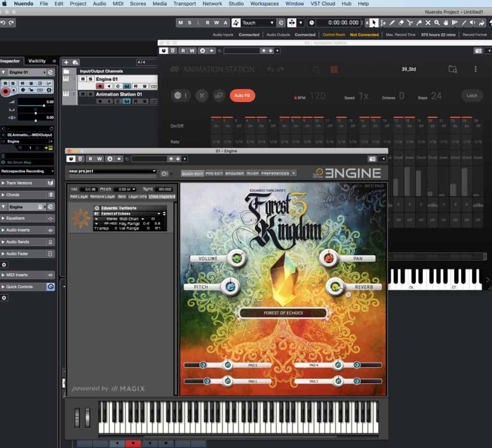Click the Animation Station dice randomize icon

(178, 96)
